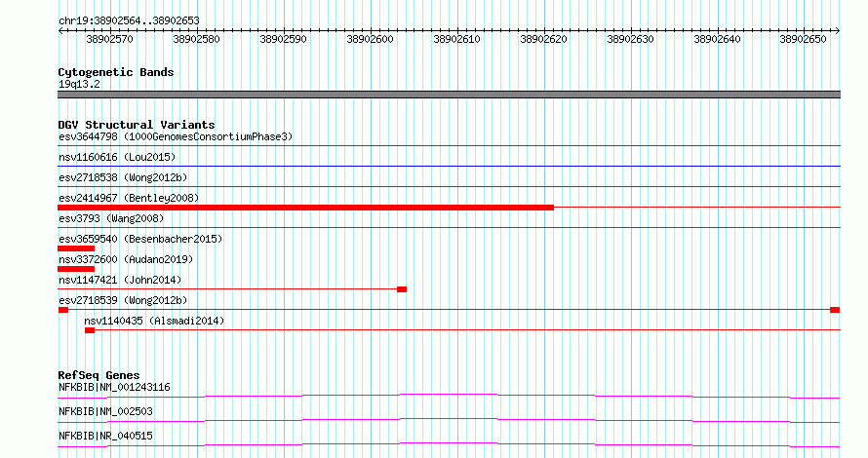Click the short red nsv3372600 block
Image resolution: width=868 pixels, height=458 pixels.
[x=76, y=269]
